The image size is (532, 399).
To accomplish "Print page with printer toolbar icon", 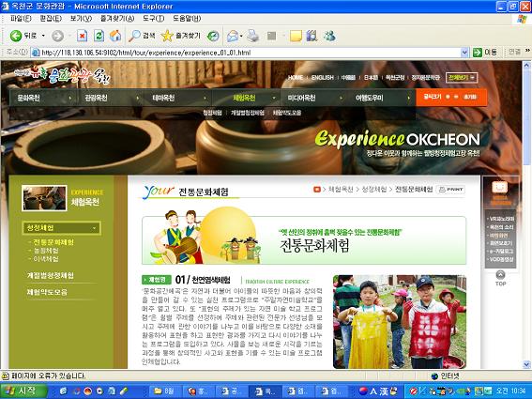I will click(x=252, y=36).
